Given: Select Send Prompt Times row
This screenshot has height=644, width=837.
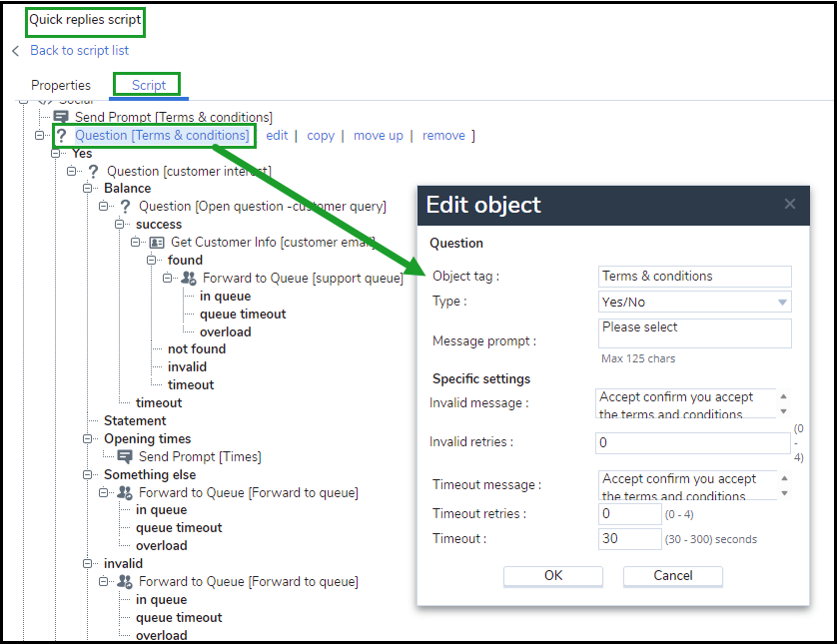Looking at the screenshot, I should click(200, 456).
